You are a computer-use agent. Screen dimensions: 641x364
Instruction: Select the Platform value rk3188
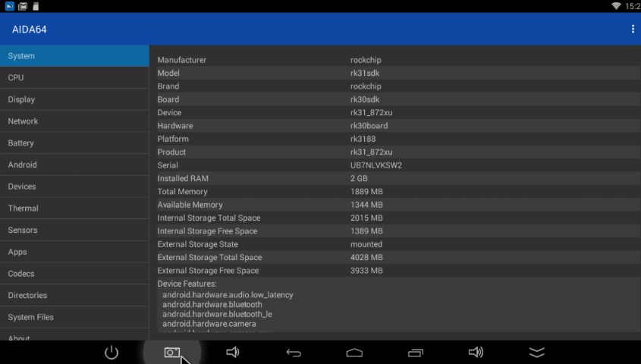(363, 139)
